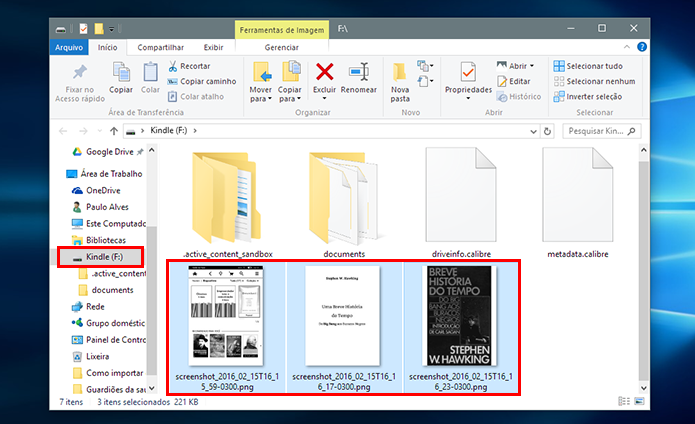Screen dimensions: 695x424
Task: Click Kindle (F:) in the address bar
Action: [168, 130]
